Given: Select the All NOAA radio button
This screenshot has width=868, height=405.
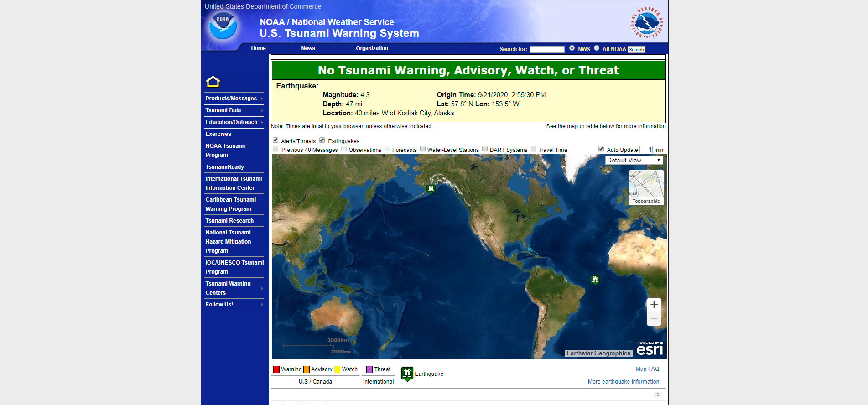Looking at the screenshot, I should (x=597, y=48).
